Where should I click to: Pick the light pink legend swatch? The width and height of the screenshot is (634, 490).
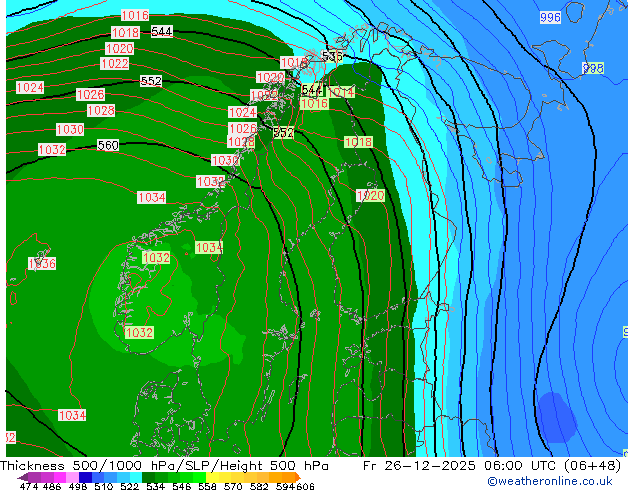[x=72, y=477]
